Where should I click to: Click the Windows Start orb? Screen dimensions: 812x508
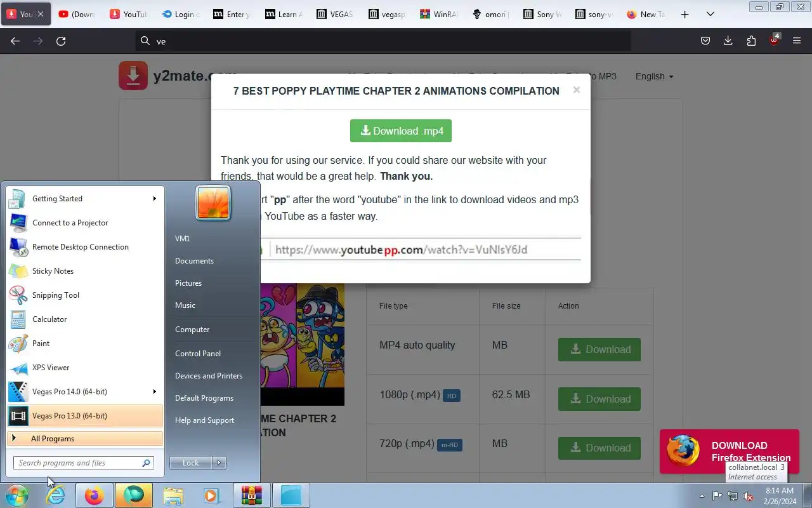[16, 495]
